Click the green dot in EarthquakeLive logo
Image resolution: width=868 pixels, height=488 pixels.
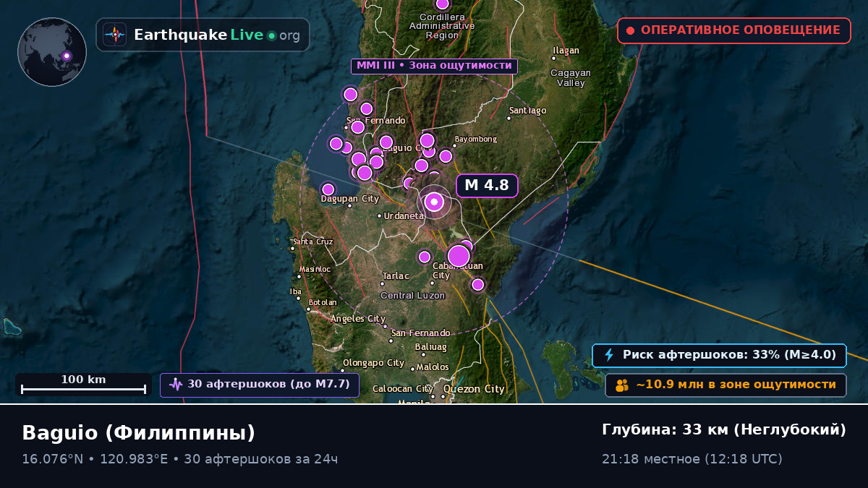point(271,35)
